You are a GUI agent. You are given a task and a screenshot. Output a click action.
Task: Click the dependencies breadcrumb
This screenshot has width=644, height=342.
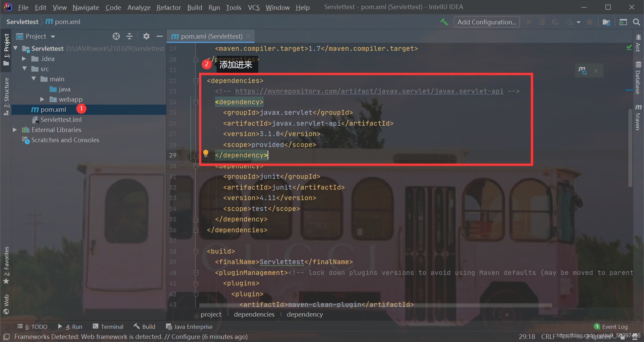tap(254, 314)
